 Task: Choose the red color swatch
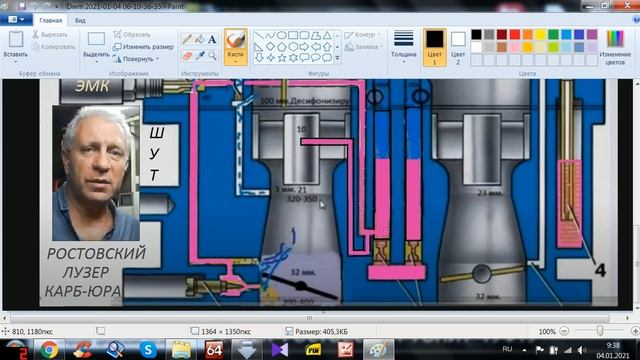pos(515,35)
